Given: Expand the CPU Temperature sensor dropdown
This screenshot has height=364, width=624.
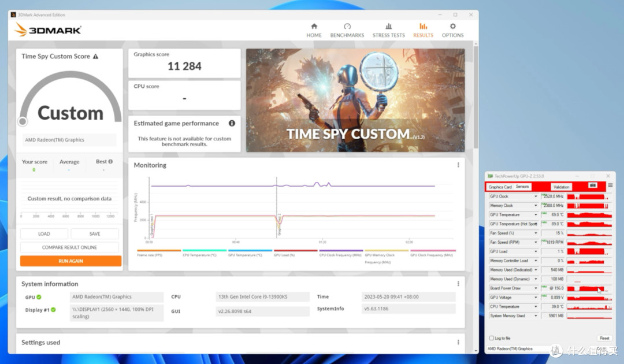Looking at the screenshot, I should tap(536, 306).
